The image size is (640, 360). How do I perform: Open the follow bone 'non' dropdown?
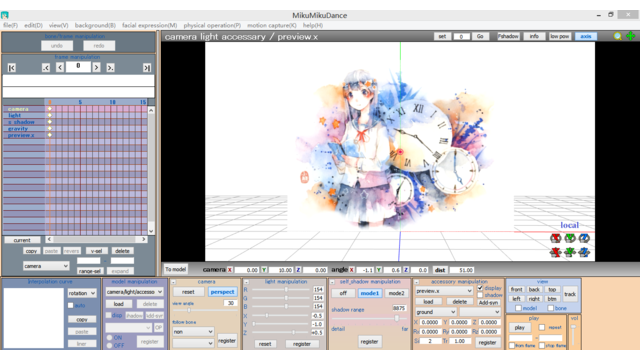point(193,332)
